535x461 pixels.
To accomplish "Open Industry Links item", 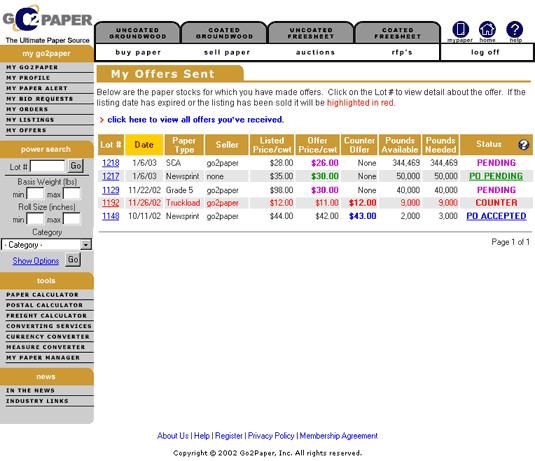I will (x=37, y=401).
